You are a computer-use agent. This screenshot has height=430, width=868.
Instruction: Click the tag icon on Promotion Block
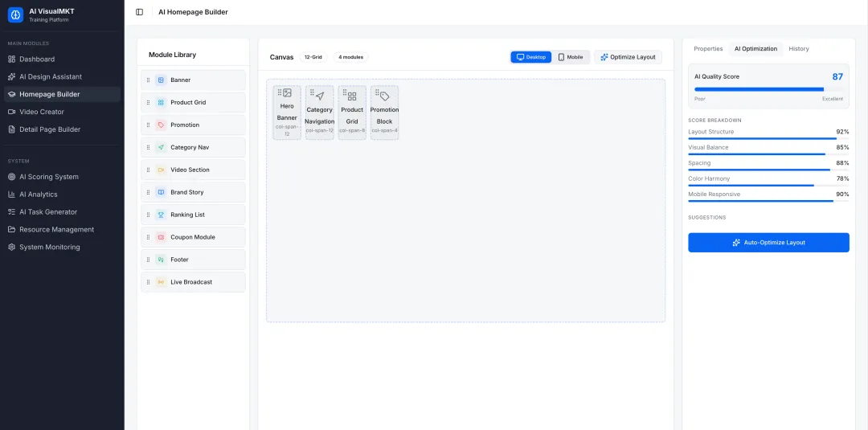coord(385,96)
